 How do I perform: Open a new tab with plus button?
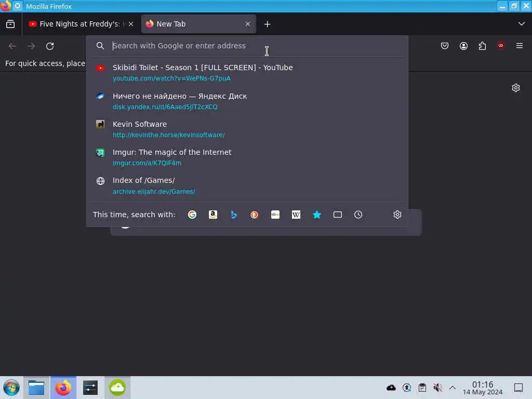pyautogui.click(x=267, y=24)
